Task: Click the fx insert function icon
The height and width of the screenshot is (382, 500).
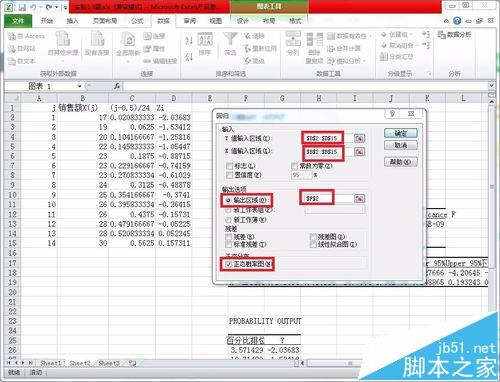Action: click(x=117, y=86)
